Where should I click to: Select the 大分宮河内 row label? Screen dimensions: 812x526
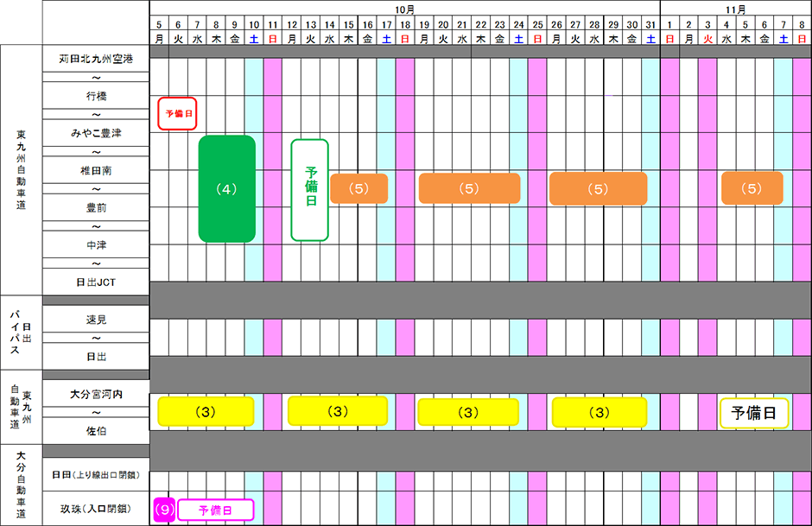pyautogui.click(x=97, y=395)
